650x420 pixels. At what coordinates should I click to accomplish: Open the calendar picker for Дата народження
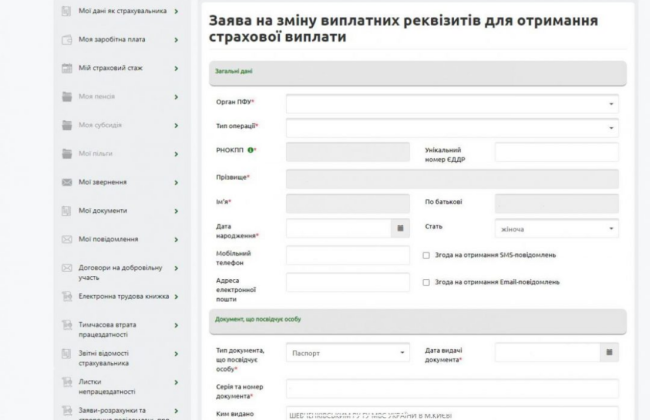[400, 228]
